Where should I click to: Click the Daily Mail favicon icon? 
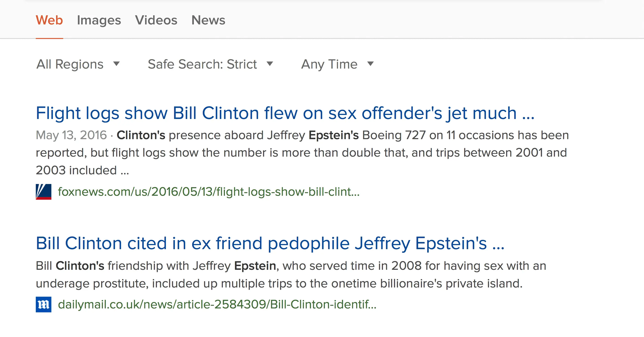(x=44, y=305)
